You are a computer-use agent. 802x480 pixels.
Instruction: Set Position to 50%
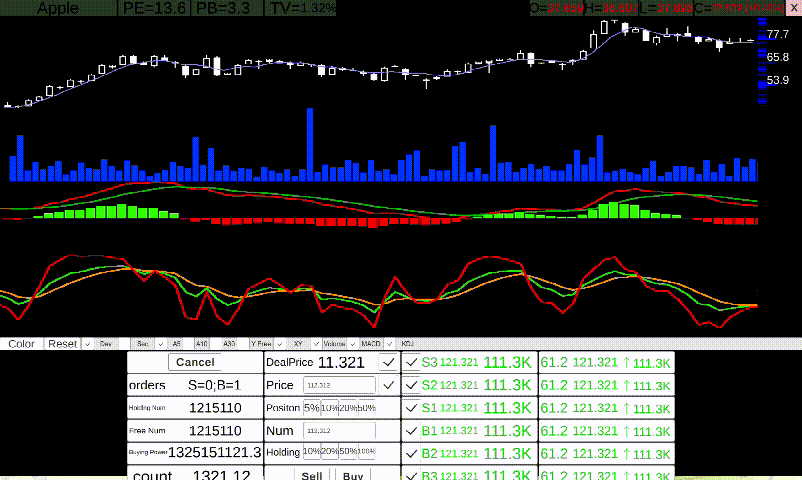[x=367, y=408]
